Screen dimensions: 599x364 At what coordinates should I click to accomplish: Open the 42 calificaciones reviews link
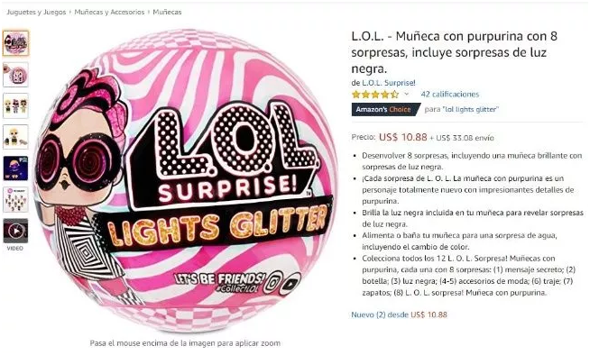(x=449, y=95)
